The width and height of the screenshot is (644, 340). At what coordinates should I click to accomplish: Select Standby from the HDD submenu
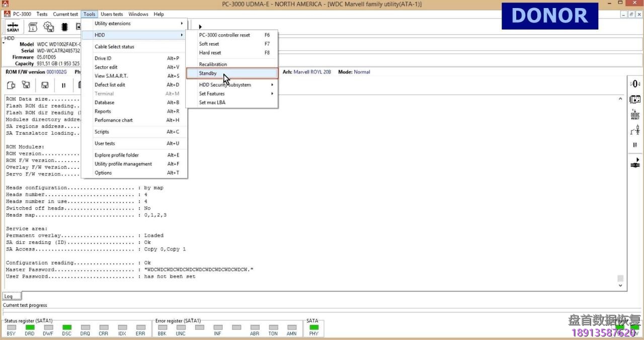pos(231,73)
